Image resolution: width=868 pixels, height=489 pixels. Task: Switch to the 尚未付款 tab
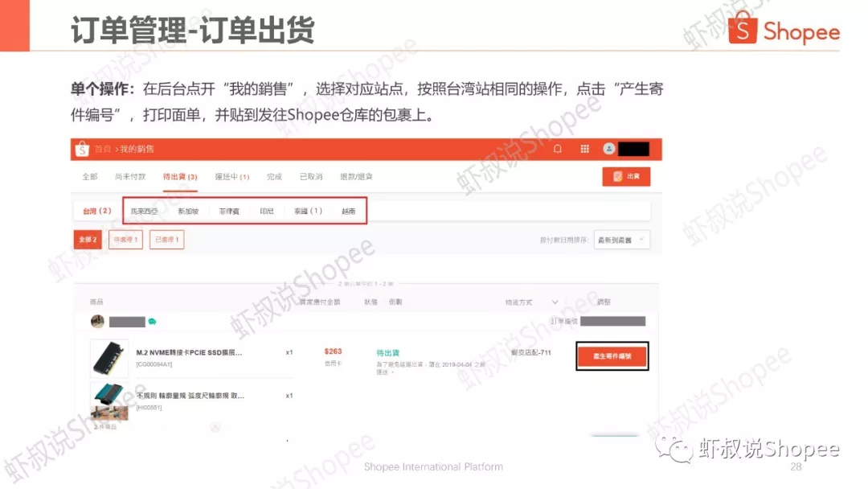[130, 177]
